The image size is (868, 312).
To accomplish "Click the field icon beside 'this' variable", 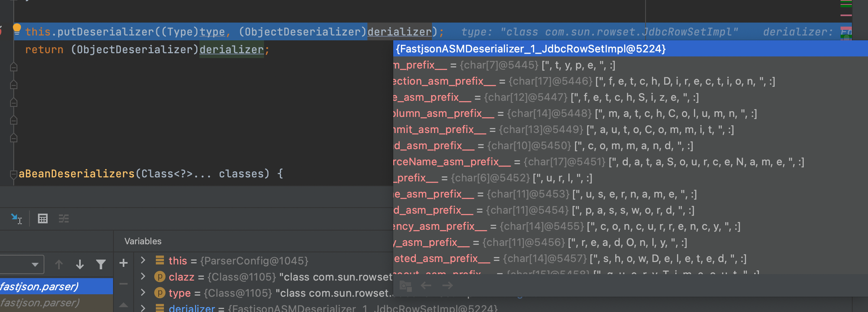I will (x=160, y=260).
